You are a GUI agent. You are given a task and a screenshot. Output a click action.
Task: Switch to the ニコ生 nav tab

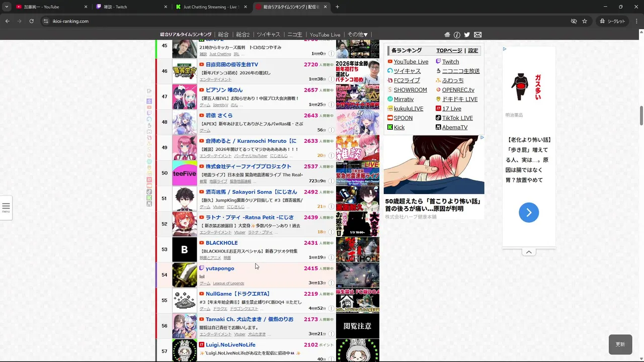tap(295, 35)
